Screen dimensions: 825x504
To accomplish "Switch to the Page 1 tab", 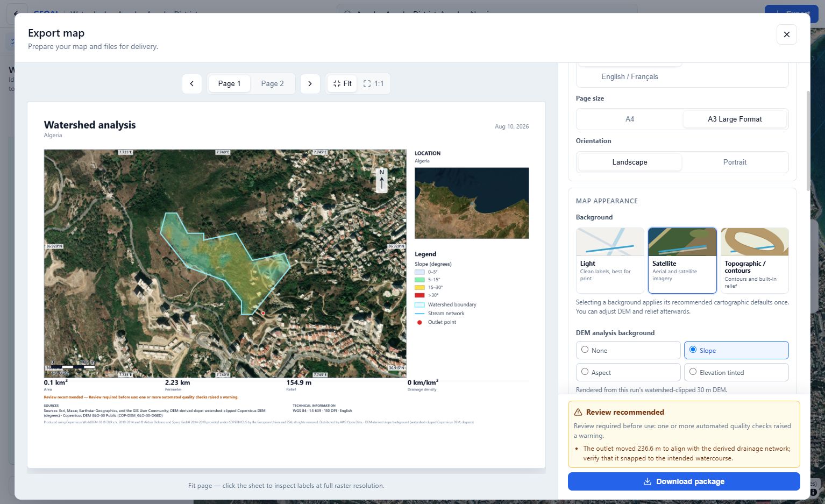I will [229, 84].
